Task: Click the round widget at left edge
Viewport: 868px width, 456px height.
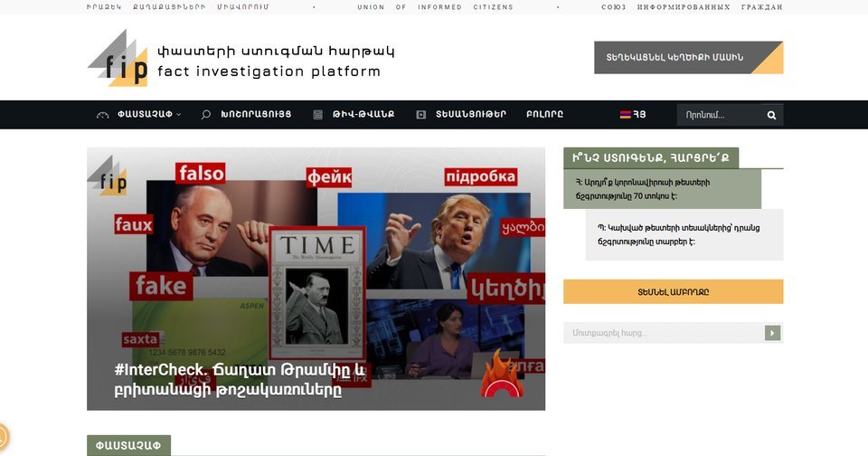Action: click(3, 436)
